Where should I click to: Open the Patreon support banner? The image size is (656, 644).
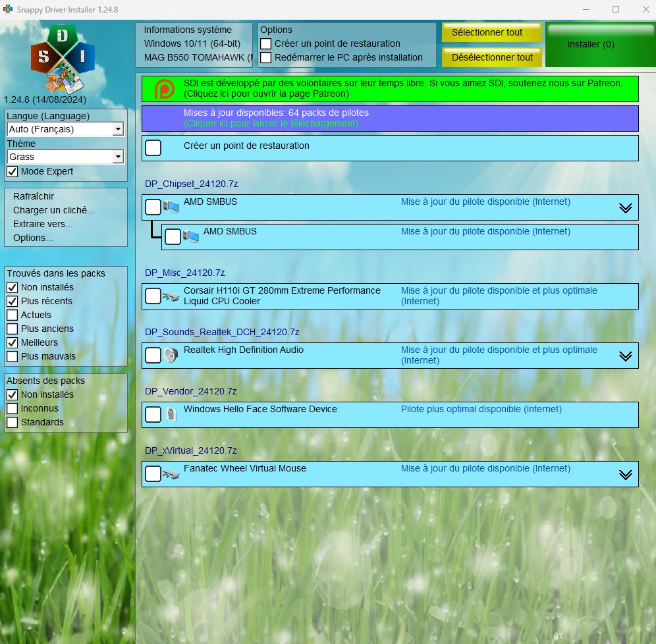pos(390,89)
